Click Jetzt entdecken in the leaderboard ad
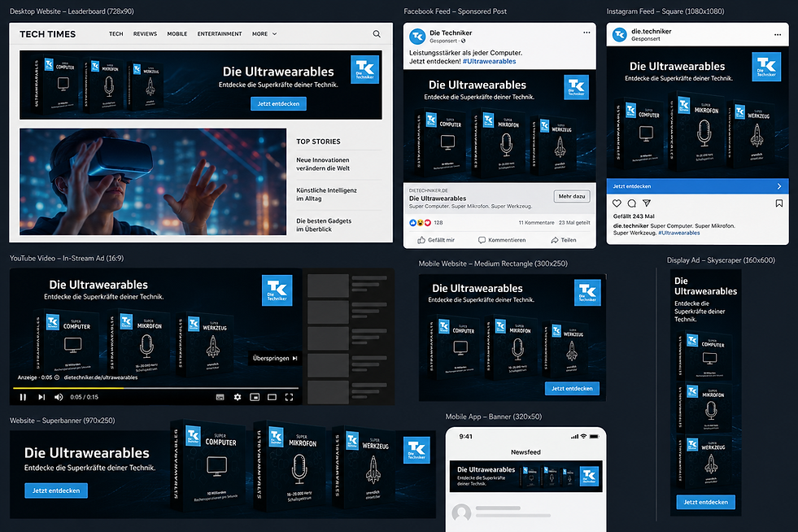The width and height of the screenshot is (798, 532). pyautogui.click(x=278, y=104)
